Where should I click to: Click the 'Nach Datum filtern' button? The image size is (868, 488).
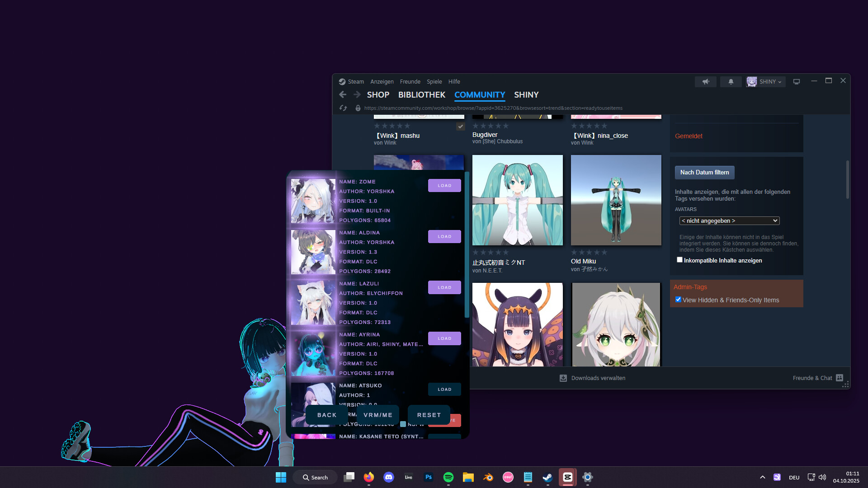pos(704,172)
